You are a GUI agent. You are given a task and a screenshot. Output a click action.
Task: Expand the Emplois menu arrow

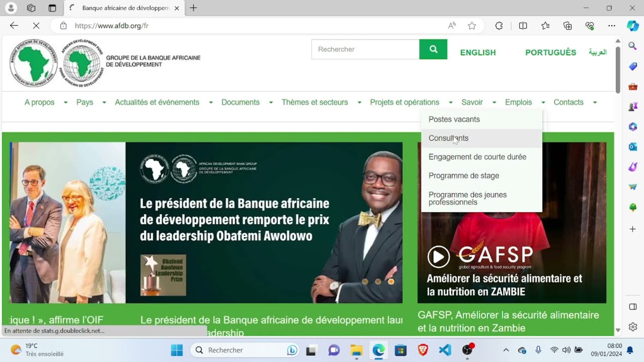pos(543,103)
